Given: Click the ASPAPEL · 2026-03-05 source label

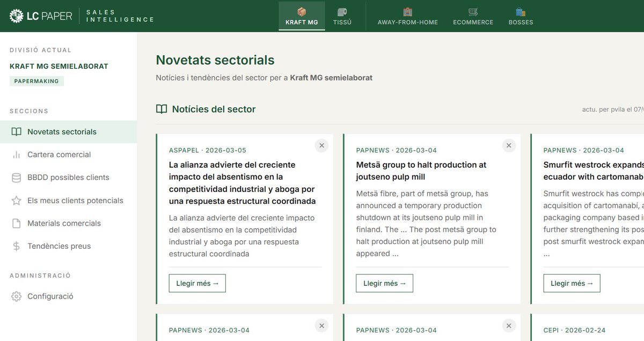Looking at the screenshot, I should (x=208, y=150).
